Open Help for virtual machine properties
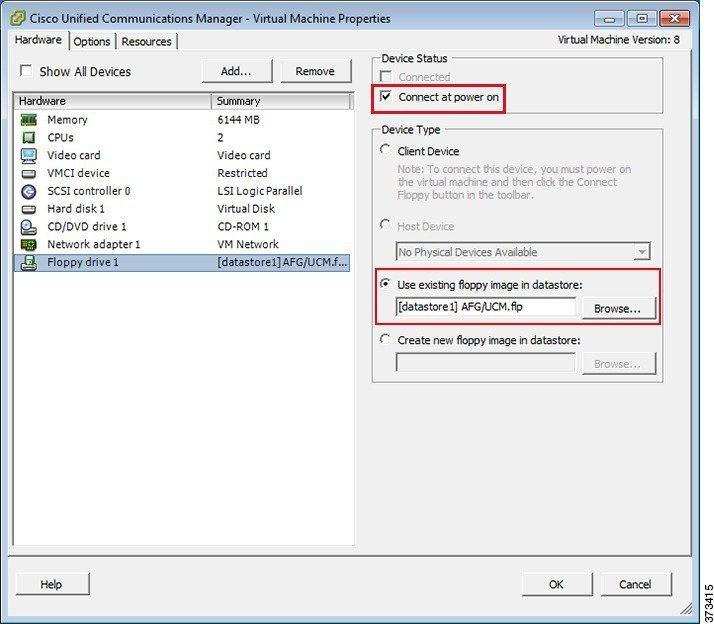This screenshot has height=624, width=714. [51, 584]
